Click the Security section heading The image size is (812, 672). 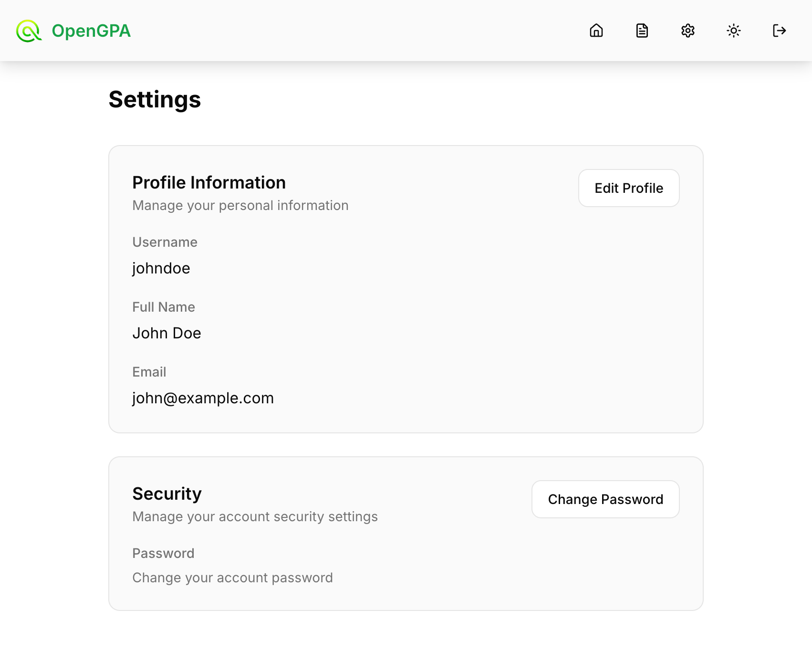(167, 494)
